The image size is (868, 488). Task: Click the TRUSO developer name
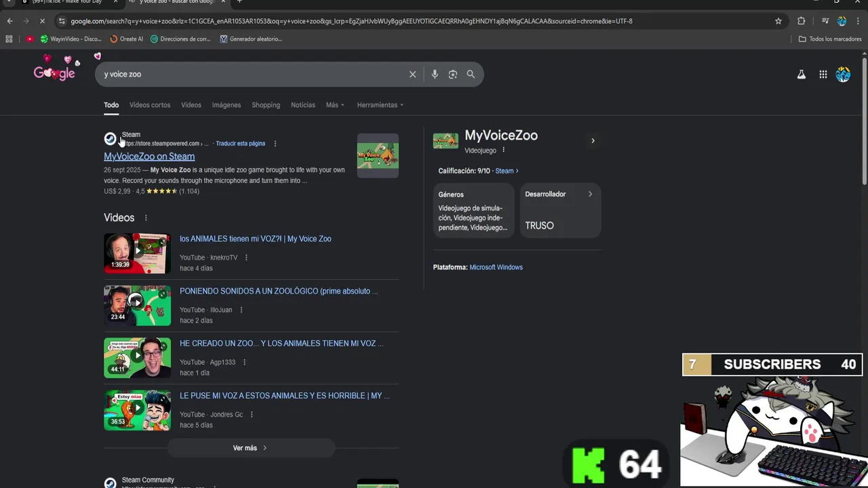pos(539,226)
